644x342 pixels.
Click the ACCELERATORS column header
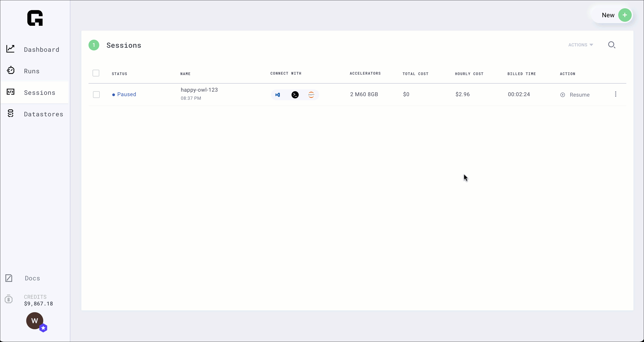365,73
